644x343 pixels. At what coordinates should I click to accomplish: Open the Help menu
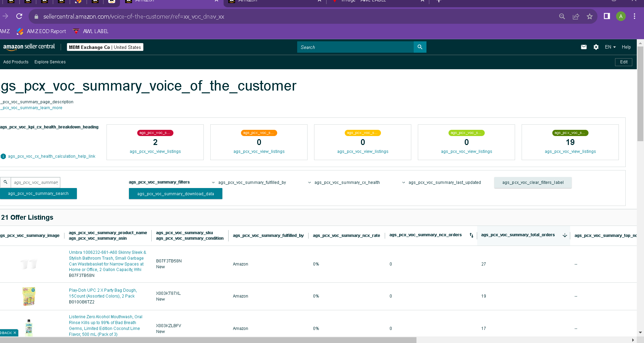[x=626, y=47]
